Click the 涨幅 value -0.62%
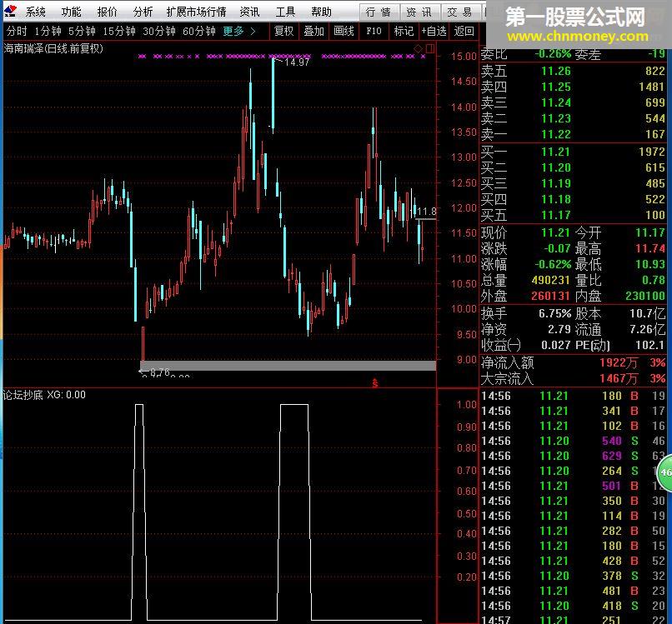 (x=553, y=264)
